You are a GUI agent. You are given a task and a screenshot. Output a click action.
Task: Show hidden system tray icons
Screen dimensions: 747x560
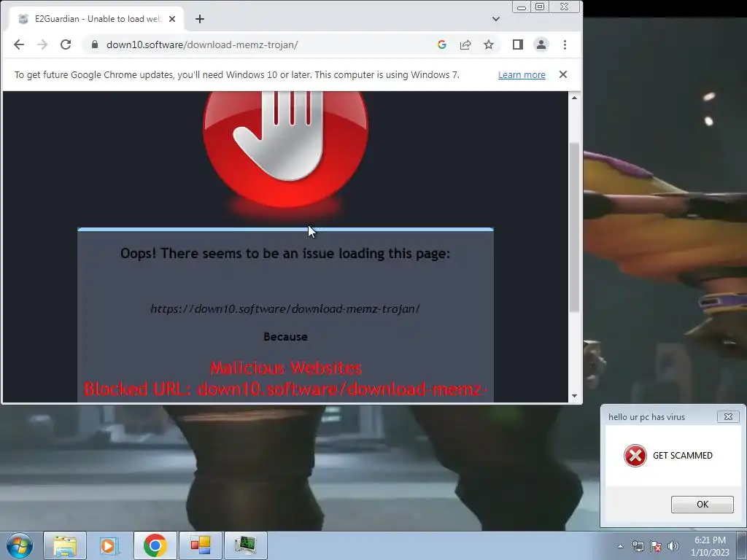[620, 546]
